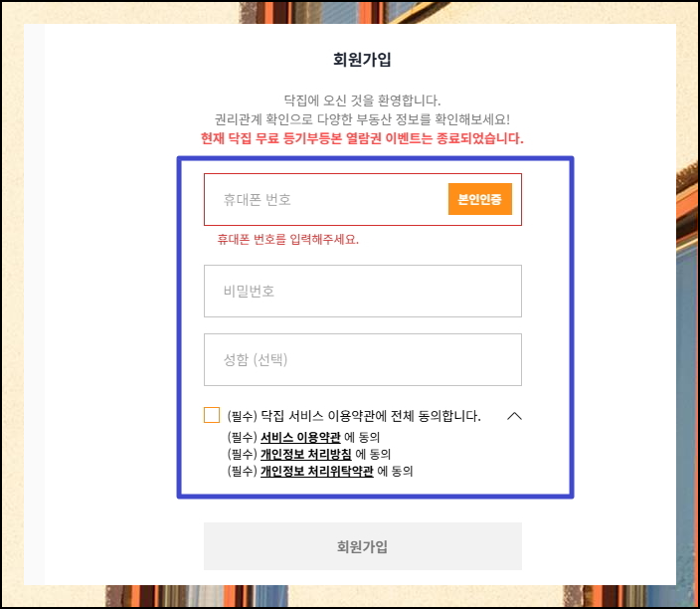Click the orange 본인인증 button
The image size is (700, 609).
(x=480, y=199)
